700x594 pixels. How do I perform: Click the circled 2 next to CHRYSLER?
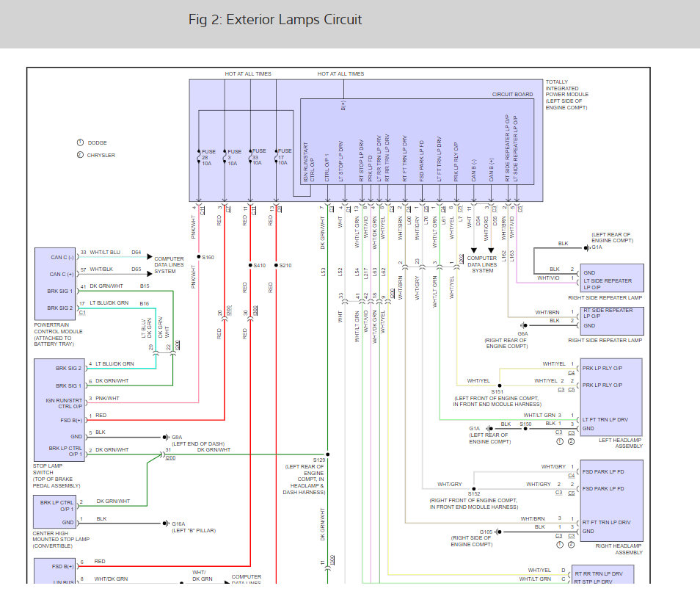[x=81, y=155]
